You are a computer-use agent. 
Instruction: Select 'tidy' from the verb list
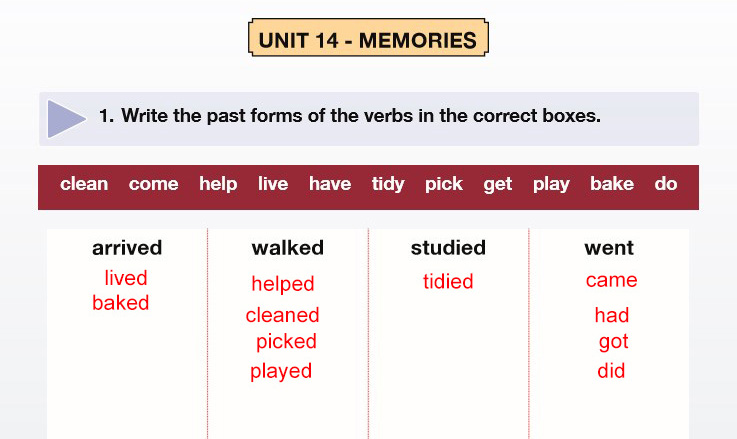[388, 184]
